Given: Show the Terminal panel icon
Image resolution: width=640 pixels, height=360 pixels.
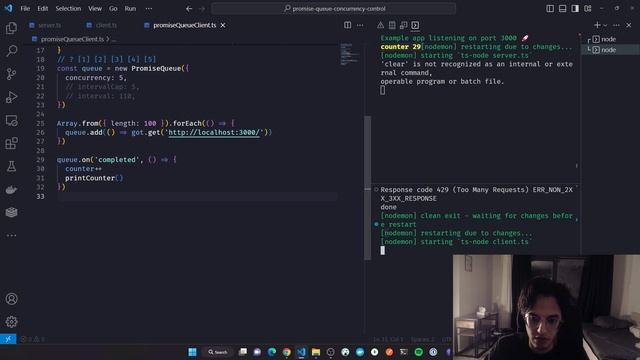Looking at the screenshot, I should pyautogui.click(x=415, y=25).
